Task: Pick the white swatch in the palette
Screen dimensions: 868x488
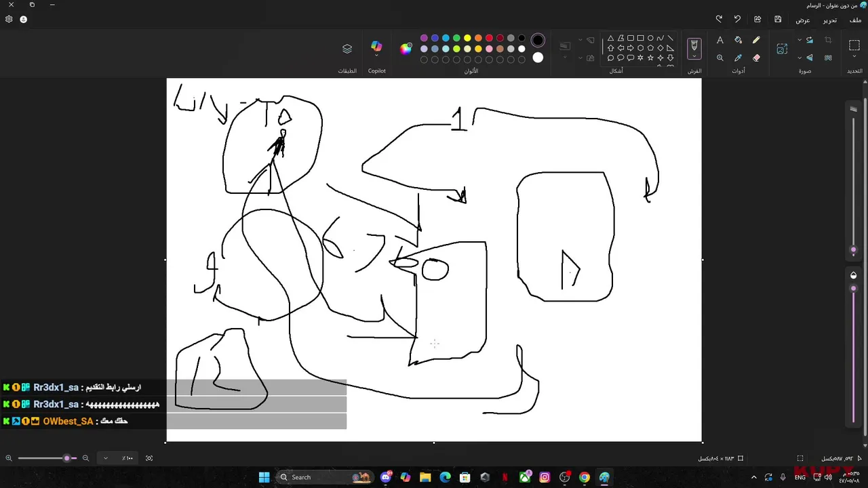Action: point(521,49)
